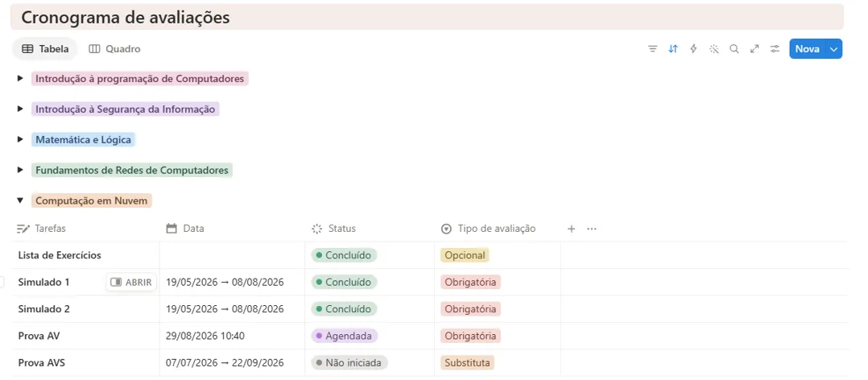Click the Opcional evaluation type tag
Image resolution: width=868 pixels, height=380 pixels.
click(x=465, y=255)
